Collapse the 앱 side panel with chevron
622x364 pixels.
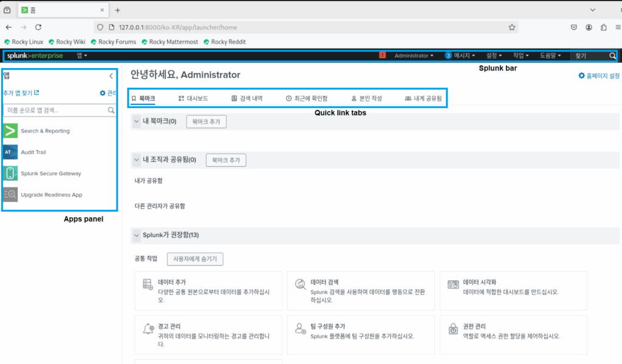point(111,76)
